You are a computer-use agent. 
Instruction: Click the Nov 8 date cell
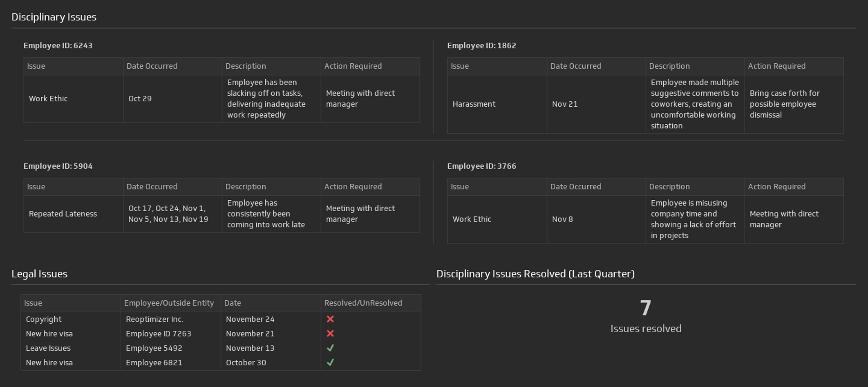tap(596, 219)
